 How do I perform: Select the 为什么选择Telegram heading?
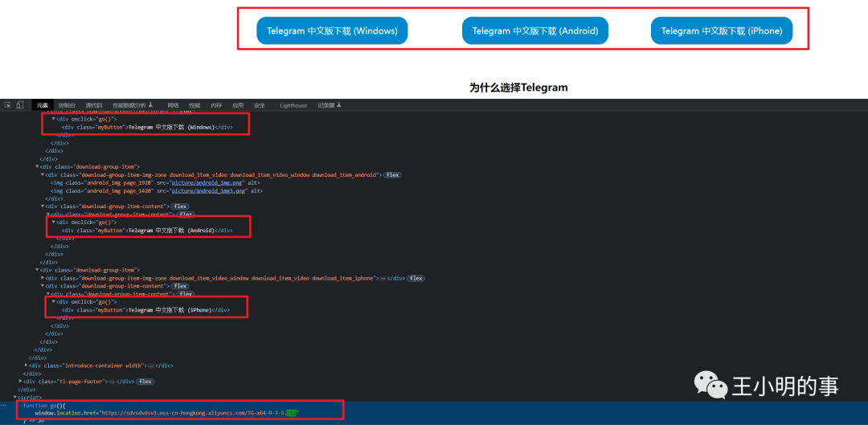[518, 88]
